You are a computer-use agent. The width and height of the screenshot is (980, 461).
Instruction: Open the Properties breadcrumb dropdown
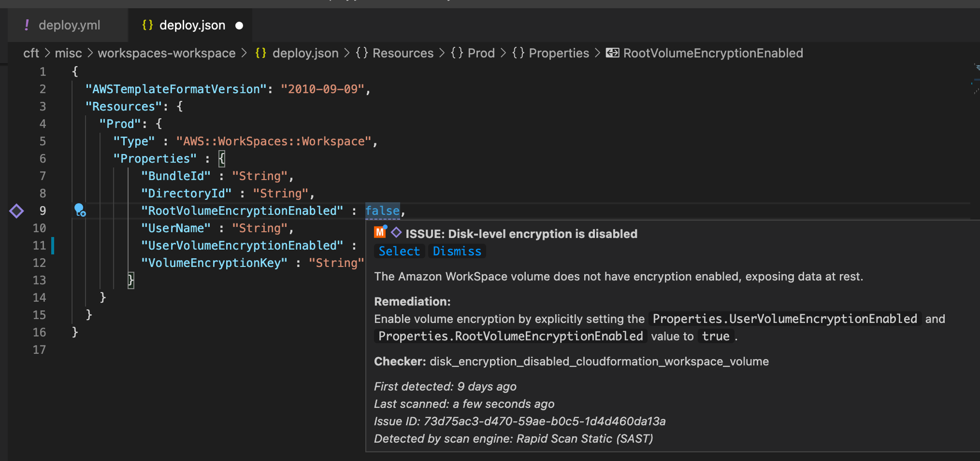pyautogui.click(x=558, y=53)
